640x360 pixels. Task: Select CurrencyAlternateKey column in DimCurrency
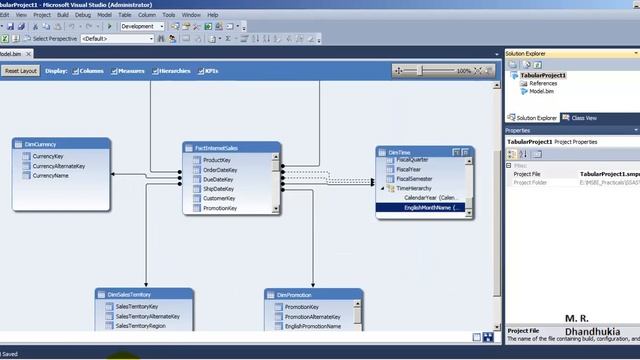tap(59, 166)
